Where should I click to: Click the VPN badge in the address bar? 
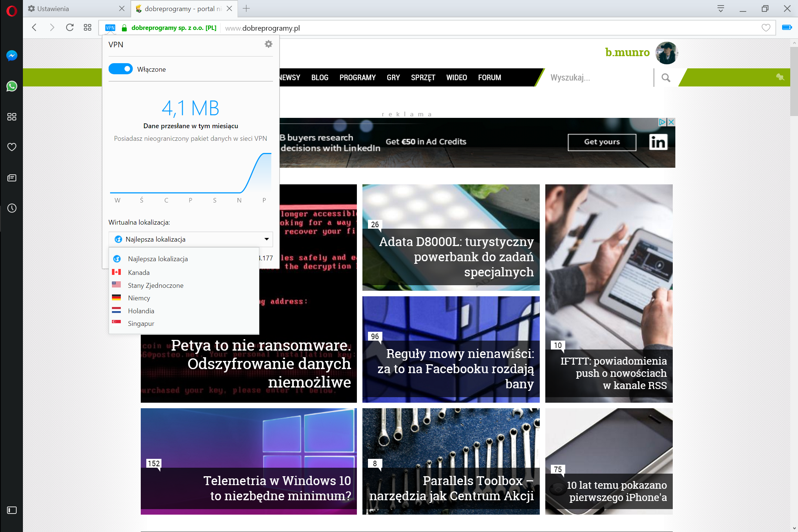click(110, 28)
